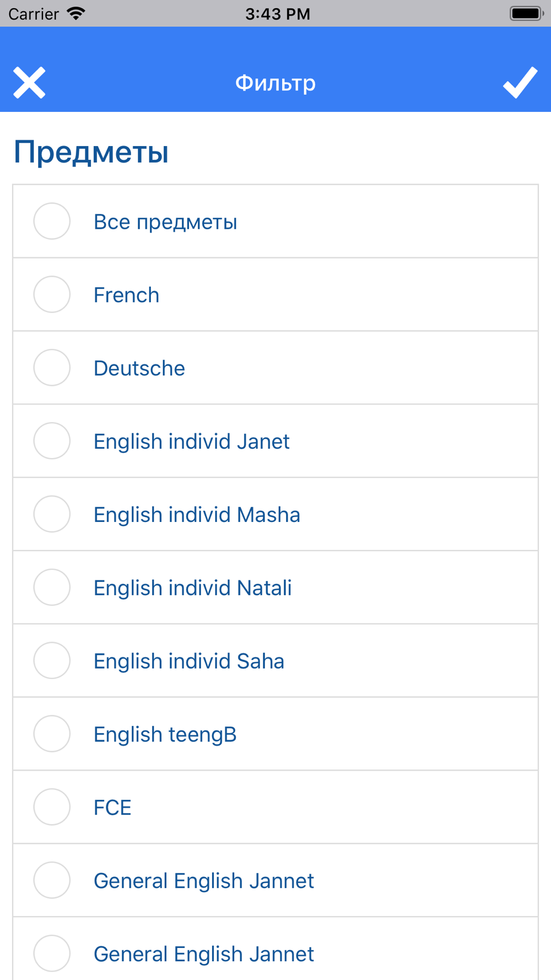Pick the English individ Natali radio button
The height and width of the screenshot is (980, 551).
[52, 588]
